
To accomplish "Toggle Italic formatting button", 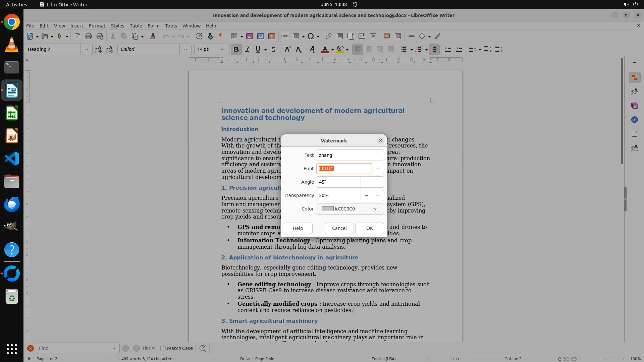I will pyautogui.click(x=248, y=49).
